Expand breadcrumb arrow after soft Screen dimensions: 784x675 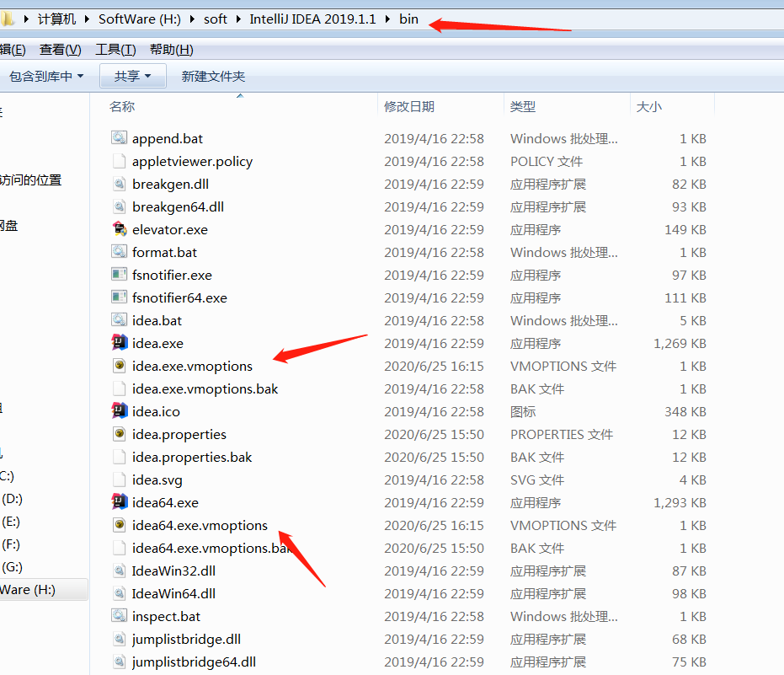click(x=238, y=19)
